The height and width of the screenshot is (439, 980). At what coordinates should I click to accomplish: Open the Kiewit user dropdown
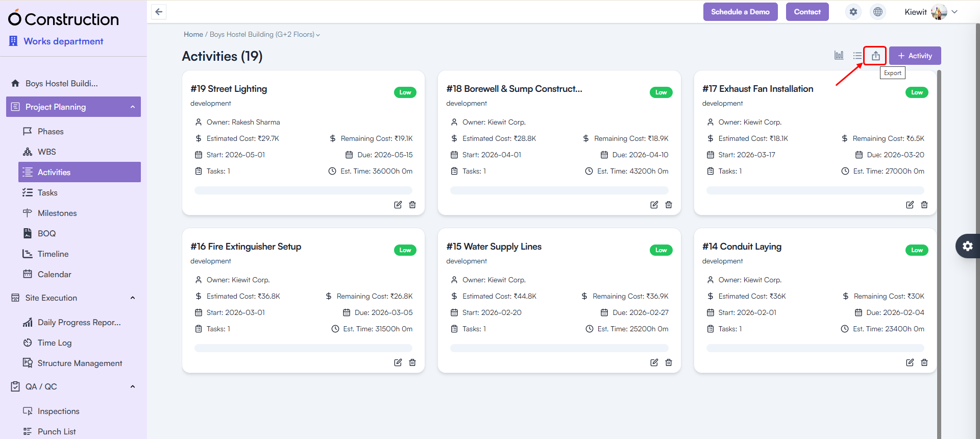tap(931, 12)
